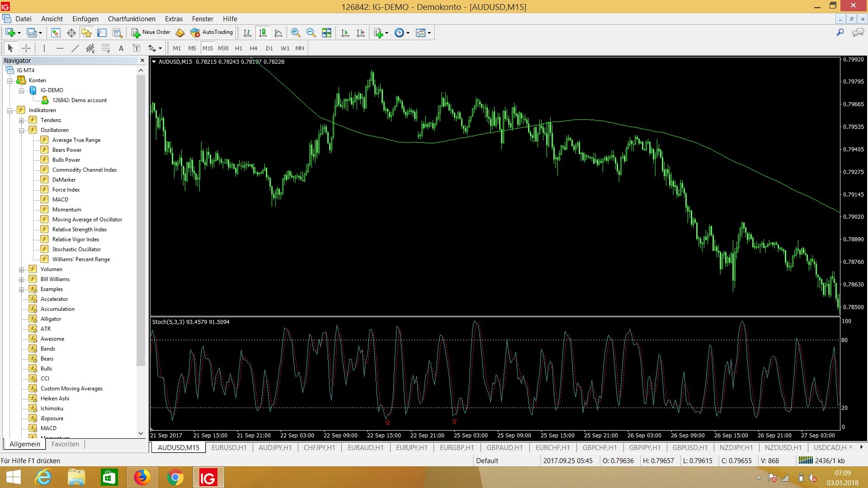The image size is (868, 488).
Task: Open the arrows objects dropdown
Action: tap(160, 48)
